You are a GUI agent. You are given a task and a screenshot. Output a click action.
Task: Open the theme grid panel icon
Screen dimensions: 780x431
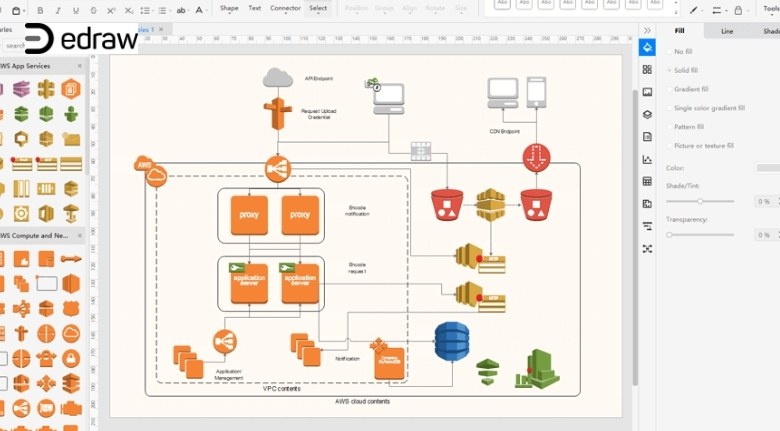pyautogui.click(x=647, y=70)
